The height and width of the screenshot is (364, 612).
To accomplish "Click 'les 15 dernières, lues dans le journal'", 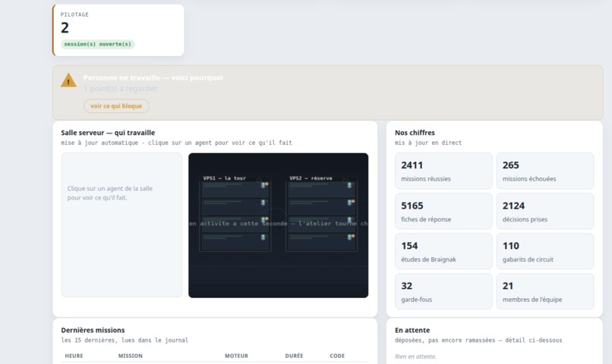I will click(x=125, y=340).
